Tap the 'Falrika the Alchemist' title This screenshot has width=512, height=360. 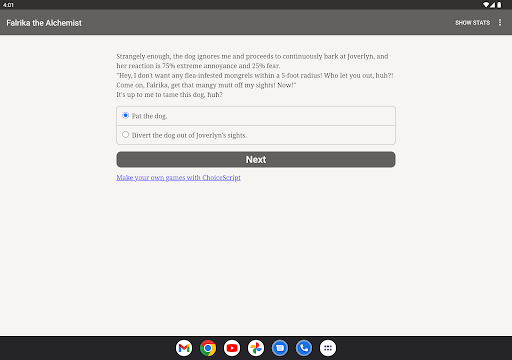coord(44,23)
